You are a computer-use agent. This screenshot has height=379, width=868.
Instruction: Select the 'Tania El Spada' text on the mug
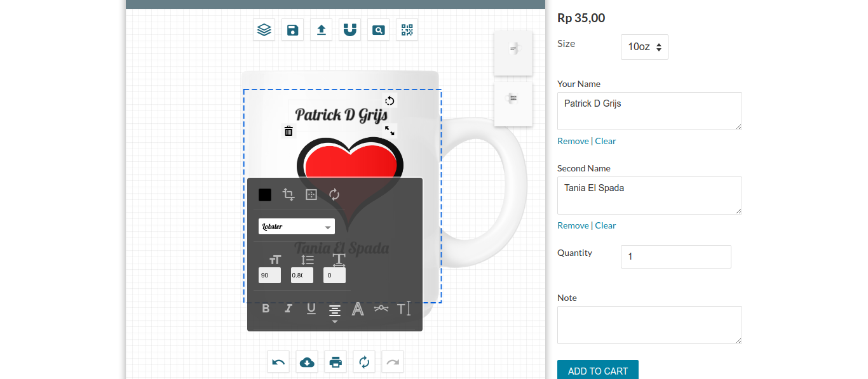pyautogui.click(x=341, y=248)
